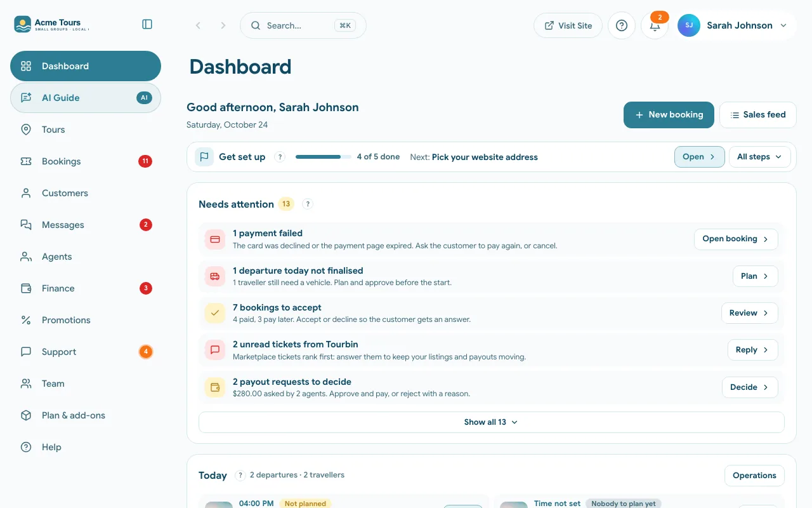The image size is (812, 508).
Task: Navigate to Agents in the sidebar
Action: (x=86, y=257)
